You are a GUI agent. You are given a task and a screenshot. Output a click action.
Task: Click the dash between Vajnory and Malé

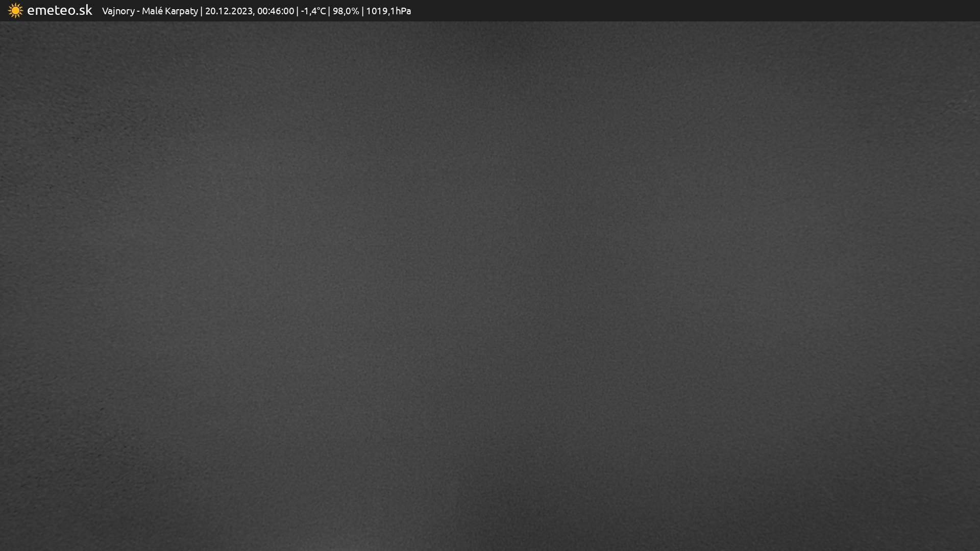click(x=138, y=11)
